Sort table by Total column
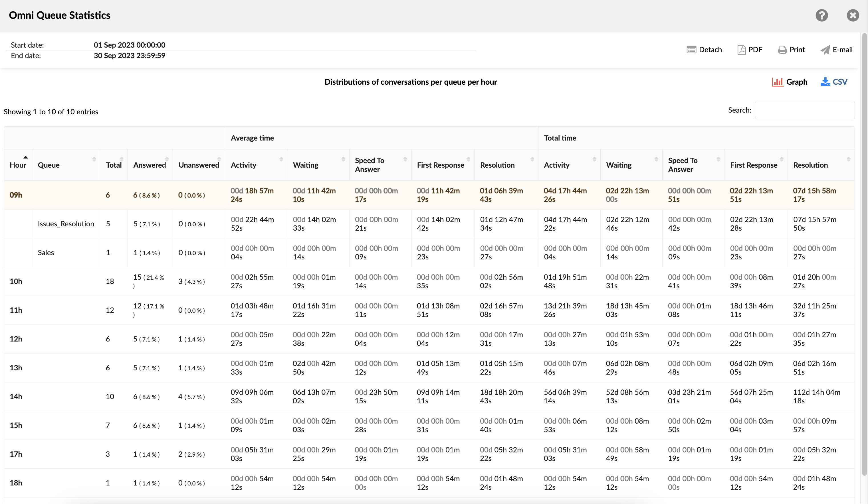Image resolution: width=868 pixels, height=504 pixels. click(x=114, y=165)
